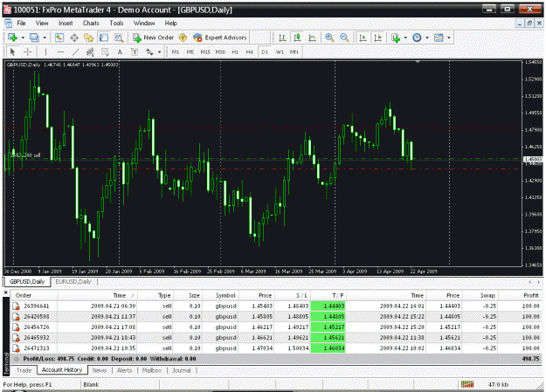
Task: Select the equidistant channel tool
Action: pos(90,52)
